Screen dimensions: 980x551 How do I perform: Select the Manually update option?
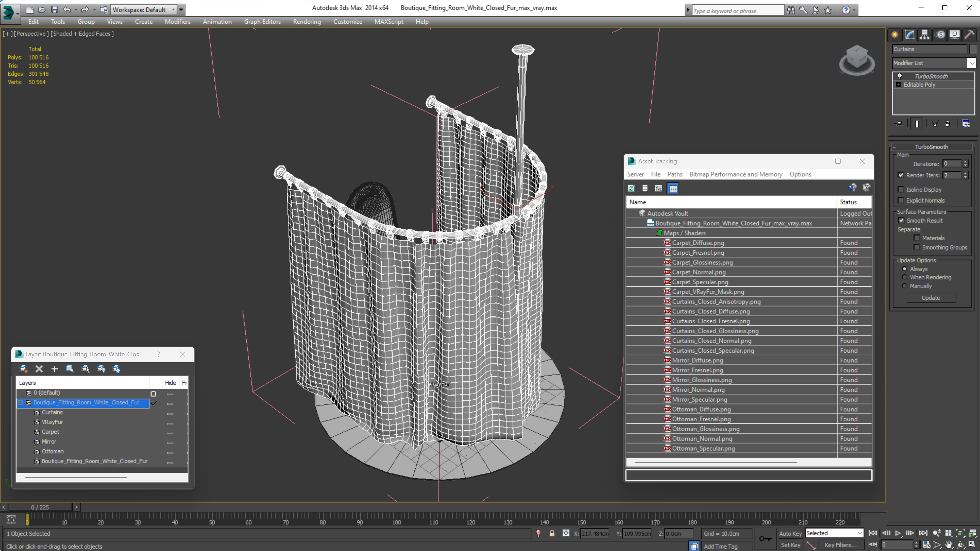pos(904,286)
